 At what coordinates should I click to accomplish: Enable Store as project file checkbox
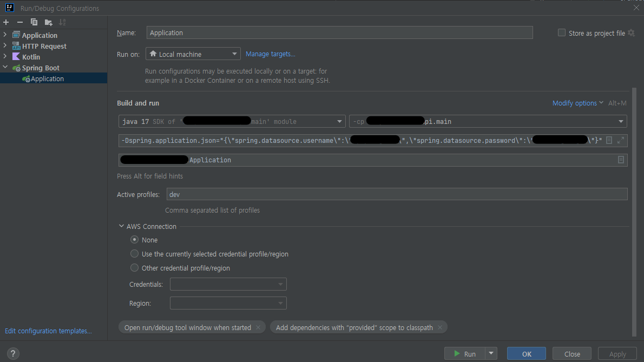pyautogui.click(x=561, y=33)
